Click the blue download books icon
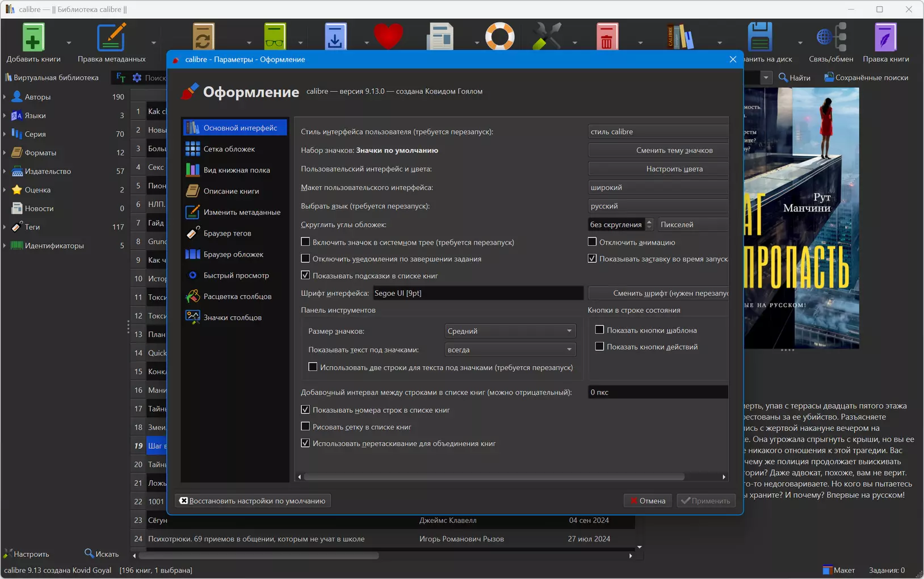This screenshot has height=579, width=924. (335, 37)
